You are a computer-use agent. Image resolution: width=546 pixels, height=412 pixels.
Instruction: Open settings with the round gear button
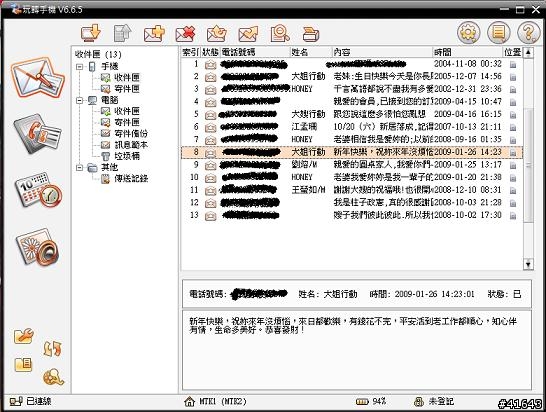coord(468,33)
